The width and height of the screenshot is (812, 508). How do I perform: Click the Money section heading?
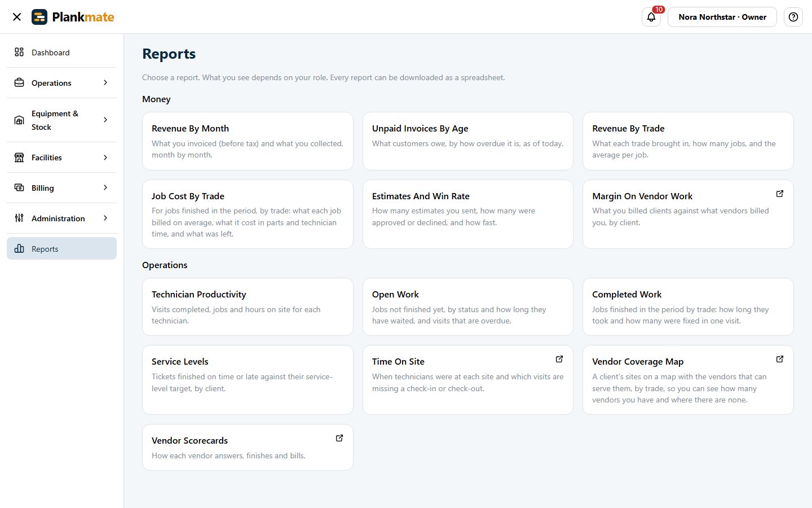pyautogui.click(x=156, y=99)
